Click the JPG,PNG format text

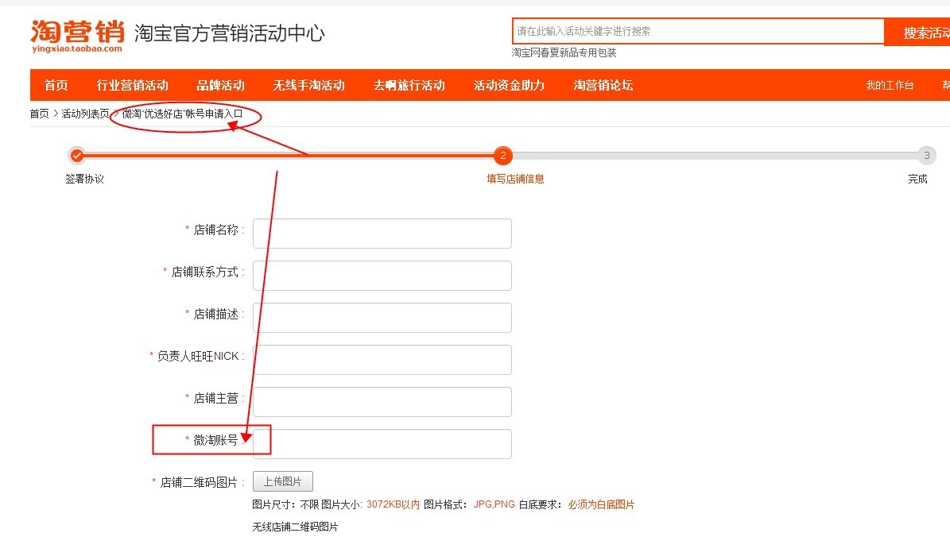(x=494, y=504)
